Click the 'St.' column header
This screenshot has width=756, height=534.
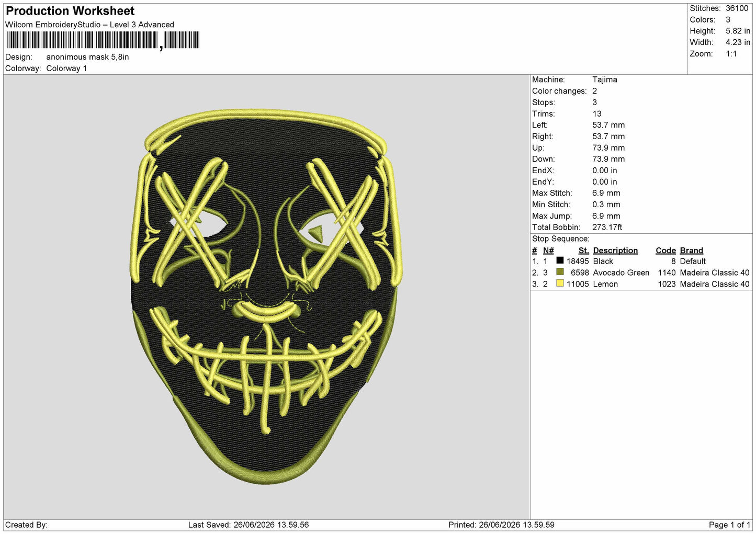tap(584, 251)
